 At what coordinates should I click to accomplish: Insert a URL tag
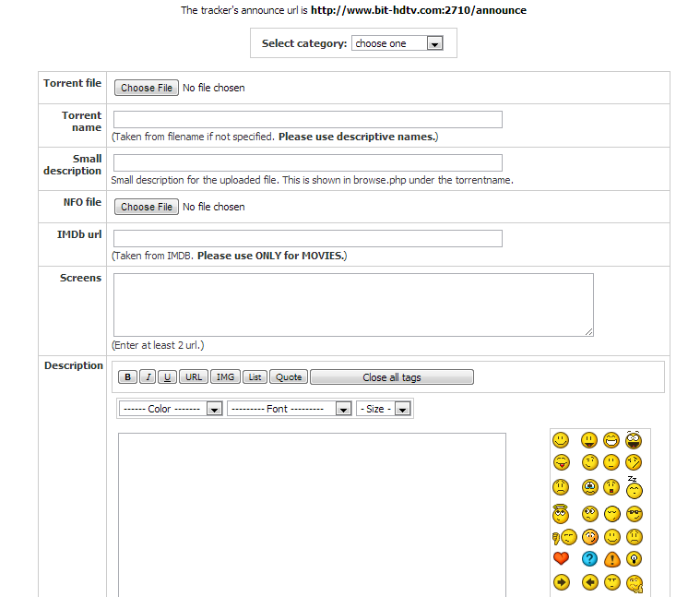point(194,376)
